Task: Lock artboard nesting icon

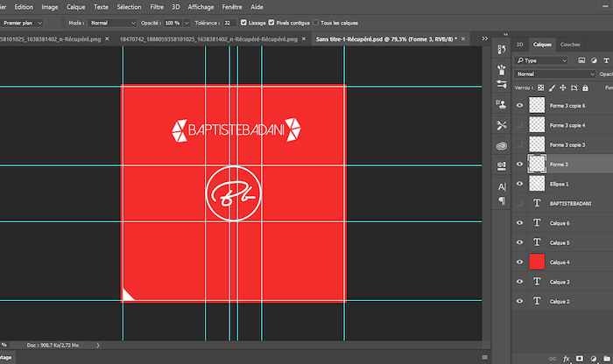Action: pyautogui.click(x=574, y=87)
